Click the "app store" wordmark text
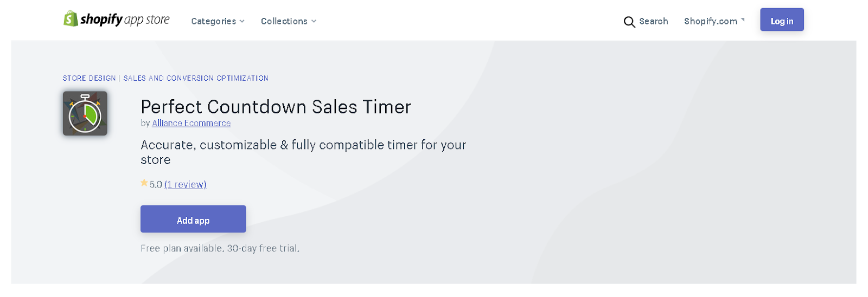 tap(147, 20)
